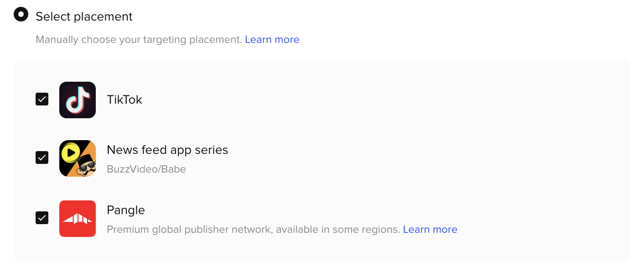Select the TikTok app icon
644x273 pixels.
point(78,100)
